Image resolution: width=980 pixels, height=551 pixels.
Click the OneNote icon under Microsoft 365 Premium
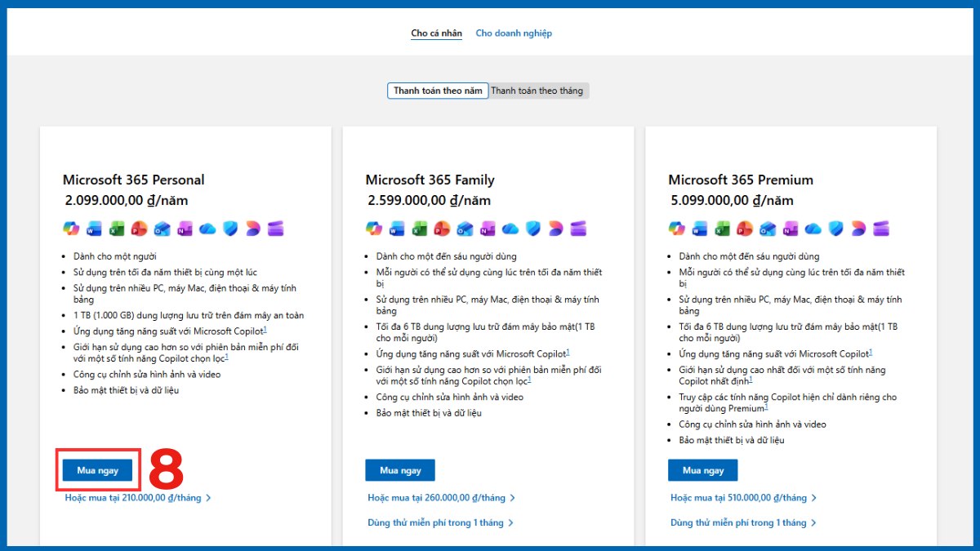click(791, 228)
